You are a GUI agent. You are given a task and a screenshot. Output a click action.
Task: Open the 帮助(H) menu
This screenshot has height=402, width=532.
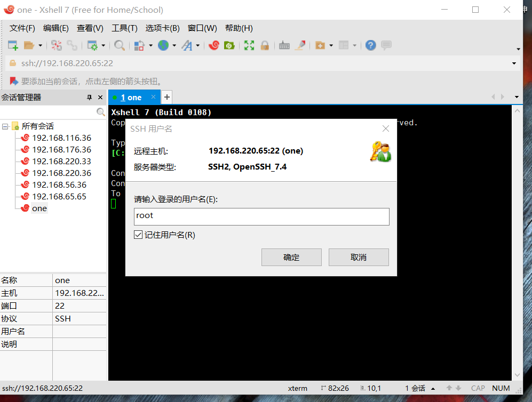pos(239,28)
